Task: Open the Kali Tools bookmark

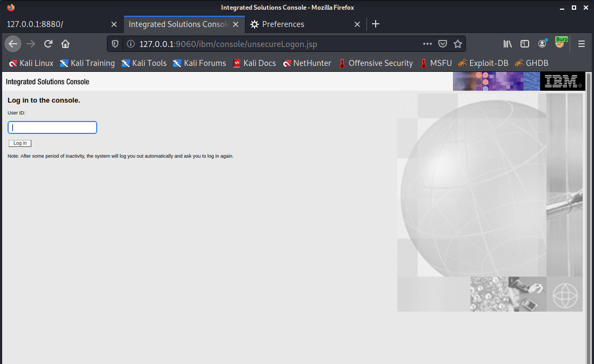Action: click(144, 63)
